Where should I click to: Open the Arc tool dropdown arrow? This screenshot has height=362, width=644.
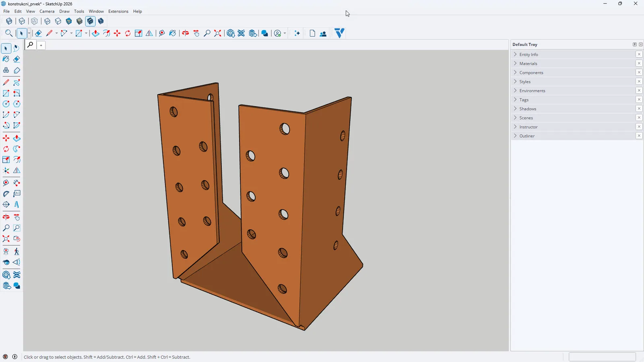[71, 33]
